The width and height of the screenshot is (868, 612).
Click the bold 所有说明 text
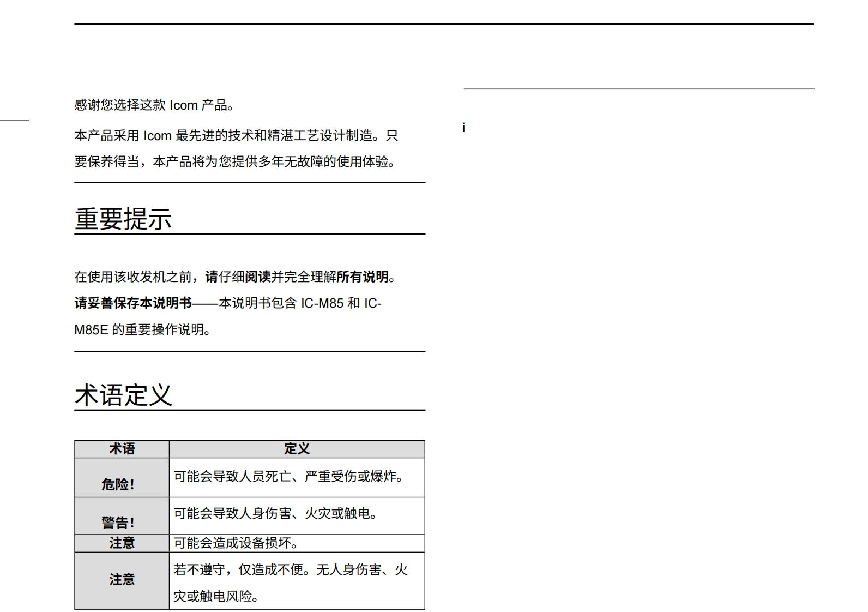[362, 277]
